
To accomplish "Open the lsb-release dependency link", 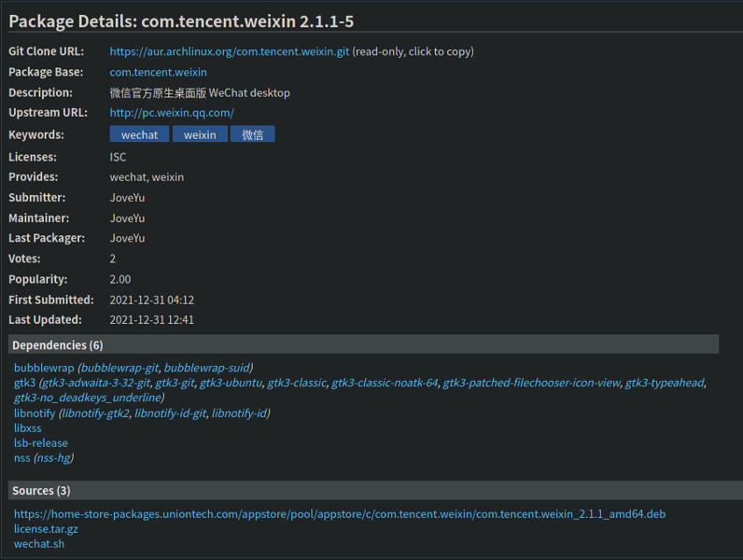I will click(41, 442).
